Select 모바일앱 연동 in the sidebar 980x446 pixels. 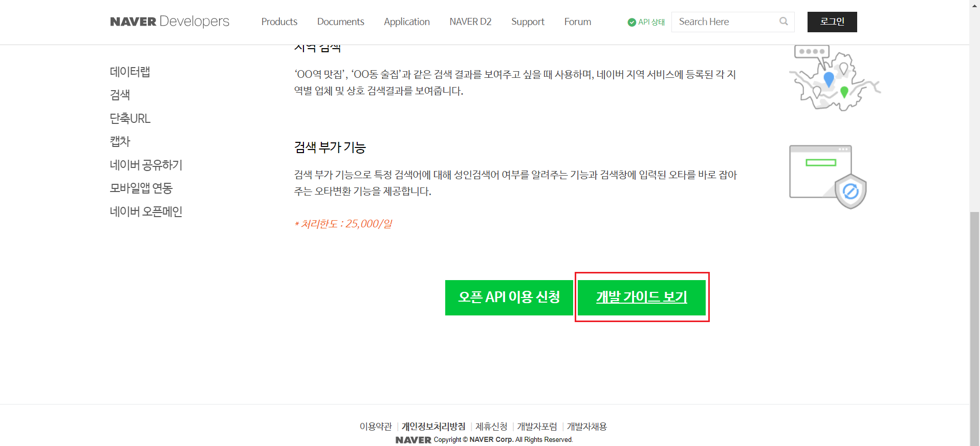(141, 188)
